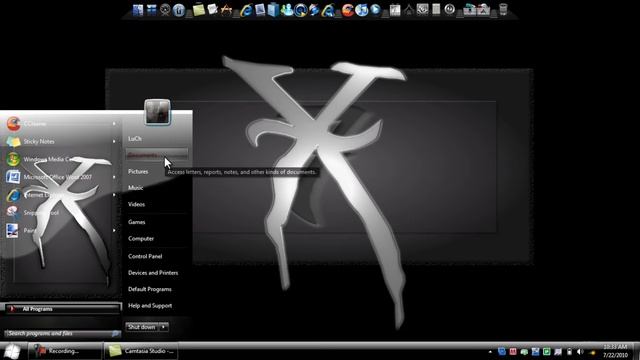Expand the Word 2007 jump list arrow
640x360 pixels.
click(x=114, y=177)
